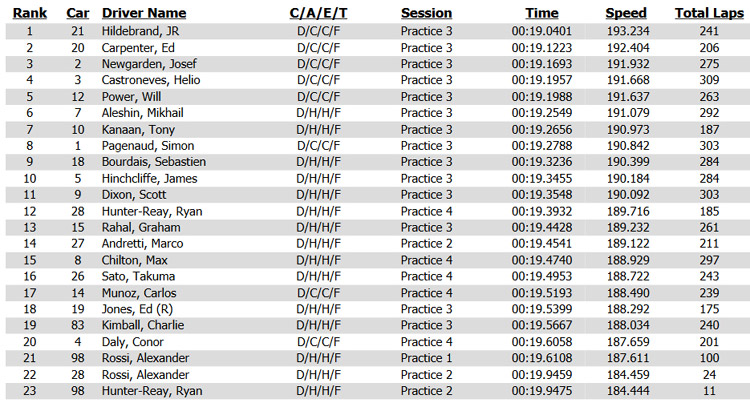This screenshot has height=403, width=750.
Task: Select Hildebrand, JR driver name cell
Action: click(x=140, y=32)
